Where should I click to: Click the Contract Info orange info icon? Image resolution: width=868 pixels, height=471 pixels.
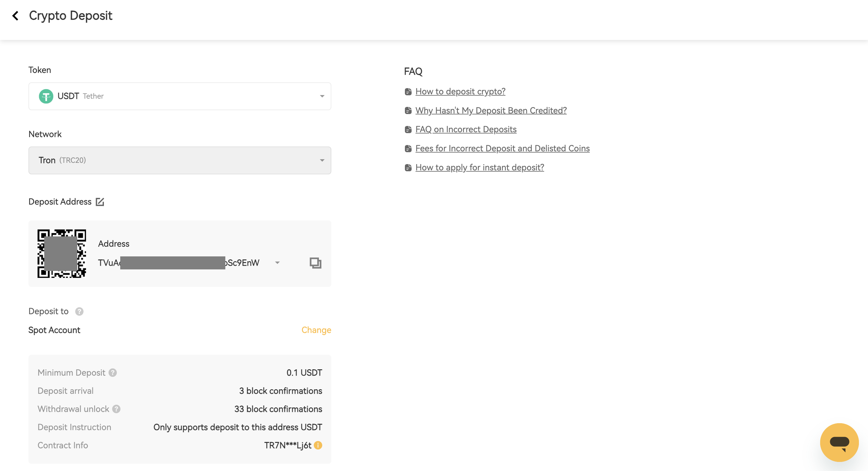click(x=318, y=445)
